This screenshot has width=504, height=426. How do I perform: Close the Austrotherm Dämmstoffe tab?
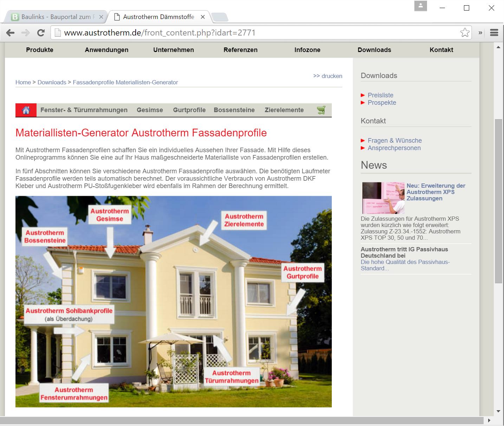pyautogui.click(x=203, y=17)
